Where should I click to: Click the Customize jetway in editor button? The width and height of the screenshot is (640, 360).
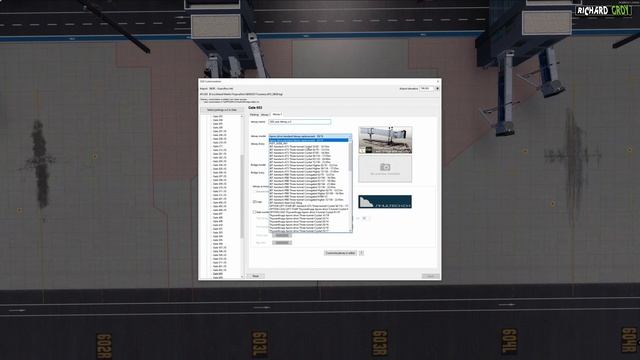point(340,253)
